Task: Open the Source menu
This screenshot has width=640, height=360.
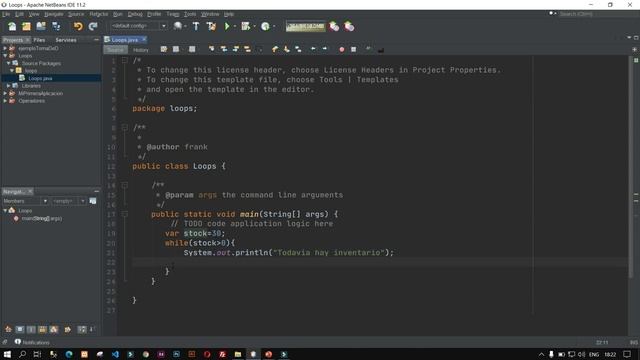Action: tap(76, 14)
